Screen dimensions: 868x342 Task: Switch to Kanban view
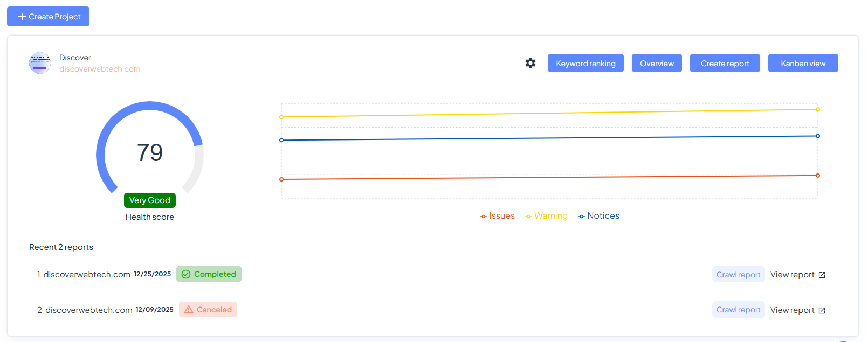coord(803,63)
